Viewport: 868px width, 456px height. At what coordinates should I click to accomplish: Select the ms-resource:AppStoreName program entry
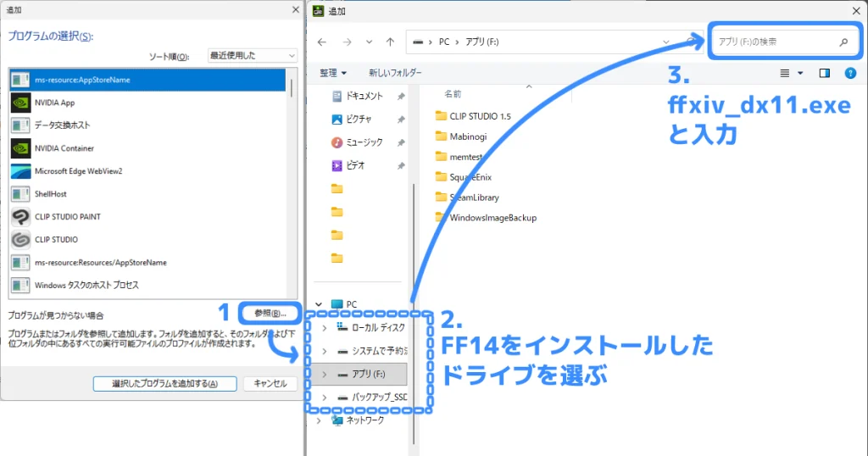click(147, 80)
